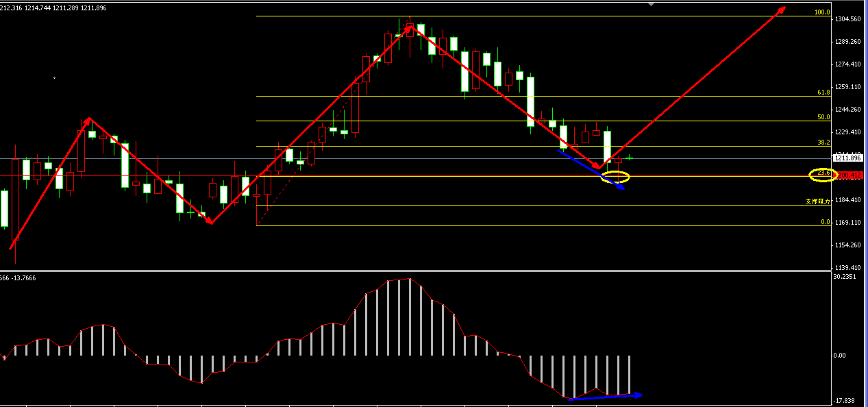868x407 pixels.
Task: Click the OHLC price readout in top-left
Action: point(53,8)
